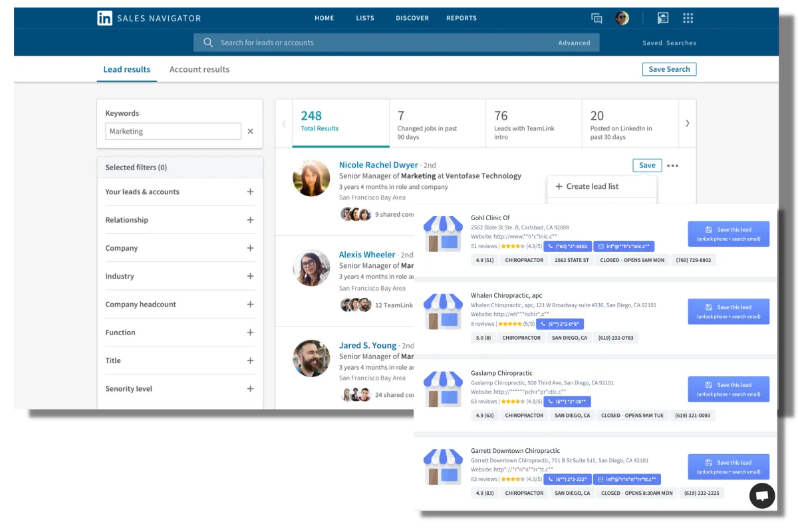Save the Gaslamp Chiropractic lead
This screenshot has height=532, width=798.
(728, 390)
